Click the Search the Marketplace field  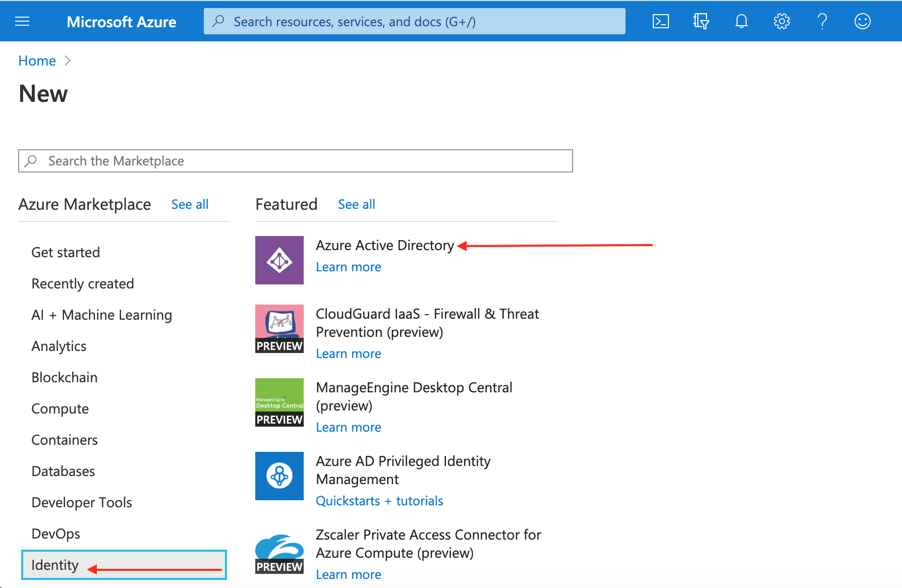pyautogui.click(x=296, y=161)
